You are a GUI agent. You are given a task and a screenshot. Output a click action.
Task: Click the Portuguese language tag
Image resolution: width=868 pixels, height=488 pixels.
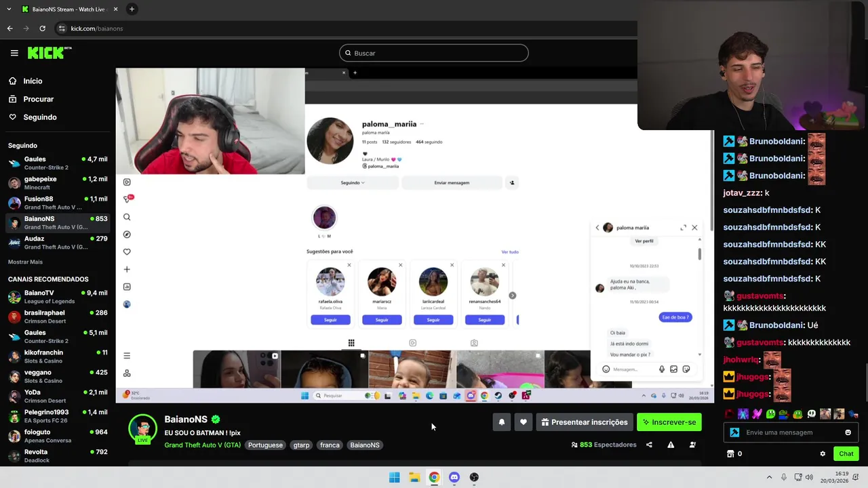pos(265,445)
